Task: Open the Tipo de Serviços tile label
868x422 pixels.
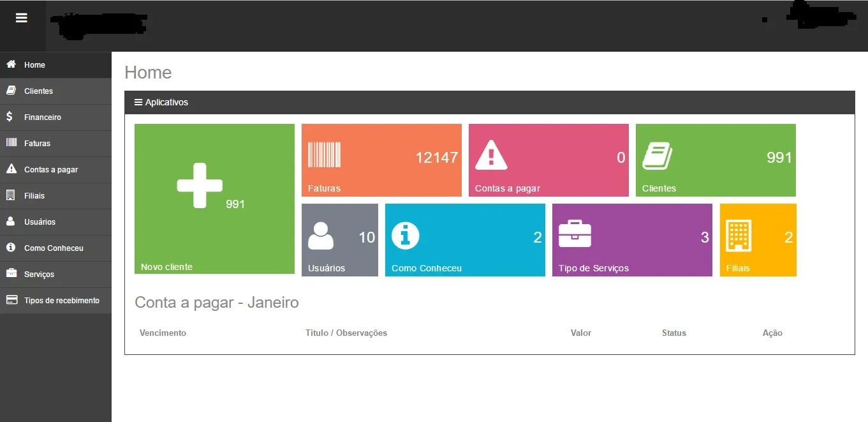Action: 594,268
